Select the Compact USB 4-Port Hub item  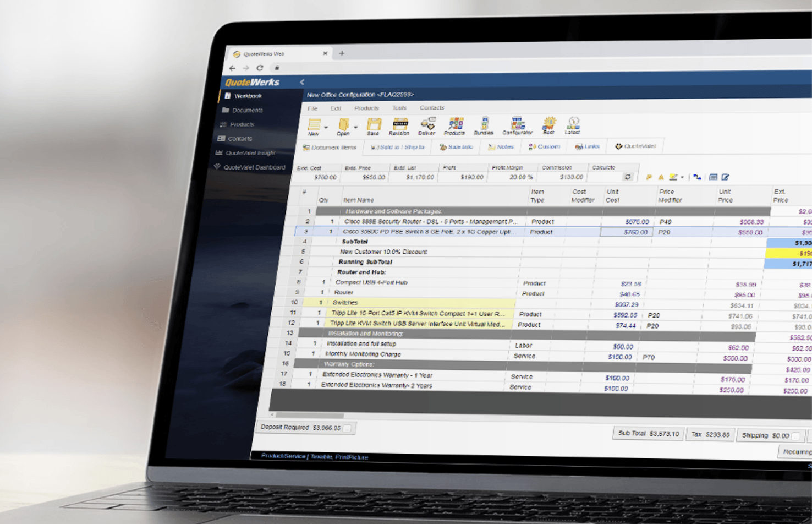(372, 282)
